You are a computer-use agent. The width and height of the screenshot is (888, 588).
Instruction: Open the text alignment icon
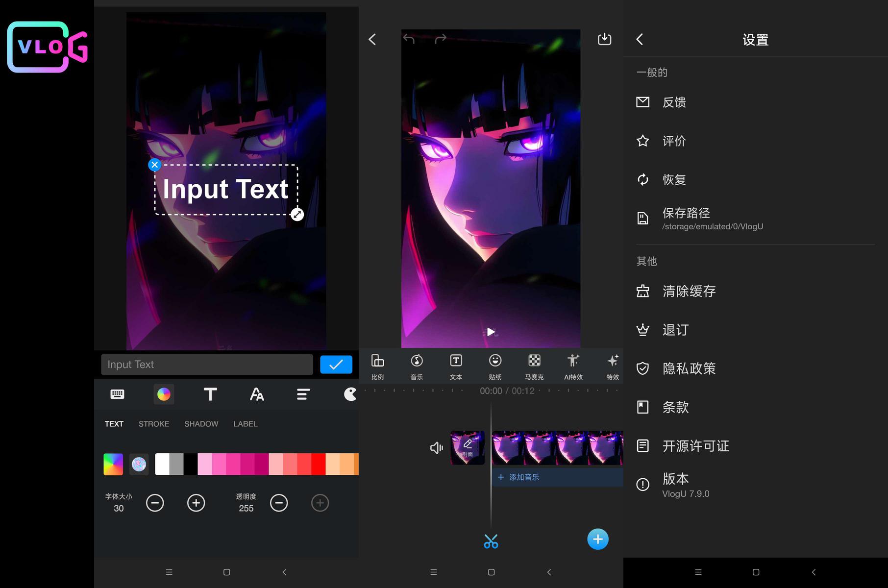click(303, 394)
